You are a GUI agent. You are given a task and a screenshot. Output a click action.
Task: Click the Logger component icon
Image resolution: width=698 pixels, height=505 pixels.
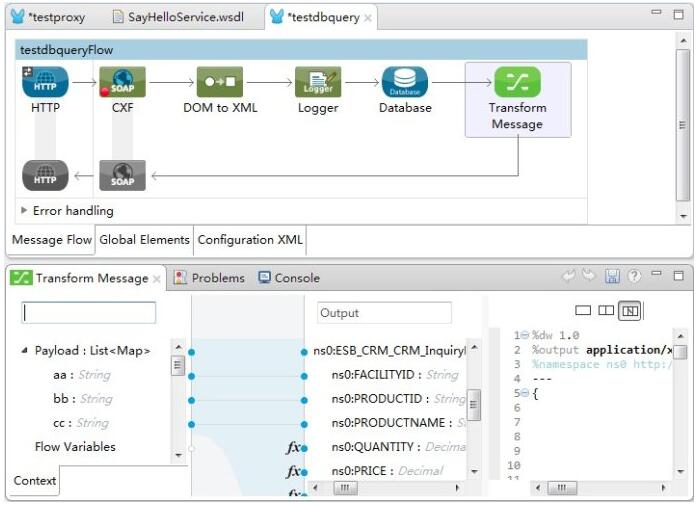[318, 83]
